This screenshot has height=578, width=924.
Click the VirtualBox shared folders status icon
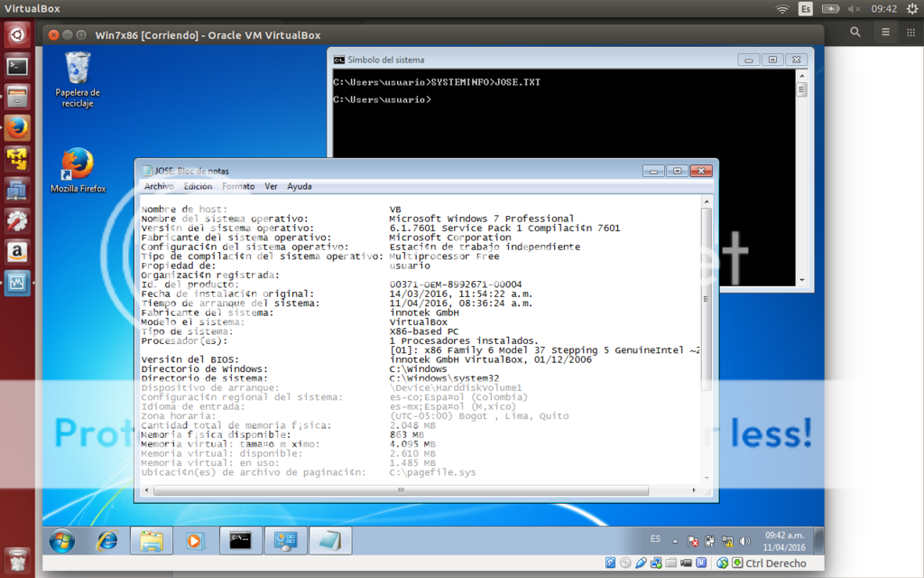coord(670,564)
